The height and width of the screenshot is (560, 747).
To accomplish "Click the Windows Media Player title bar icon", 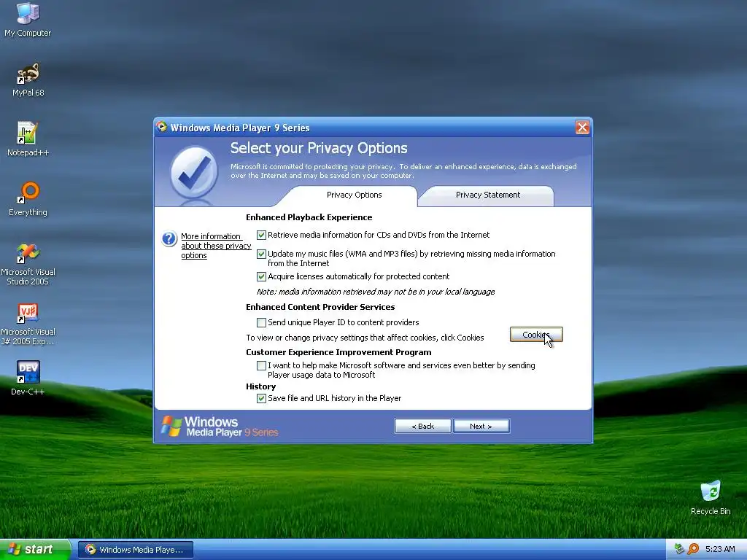I will [x=162, y=127].
